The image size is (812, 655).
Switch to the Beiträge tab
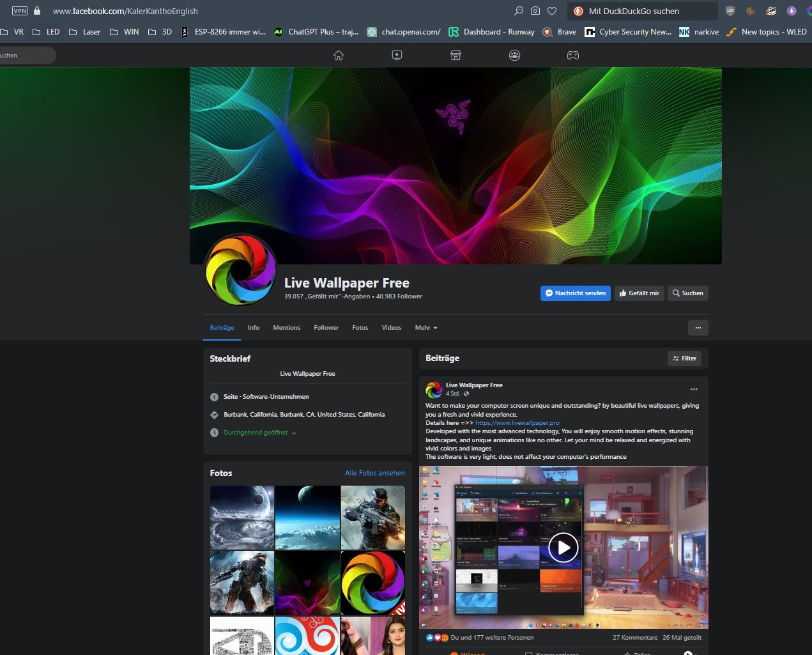pos(222,328)
